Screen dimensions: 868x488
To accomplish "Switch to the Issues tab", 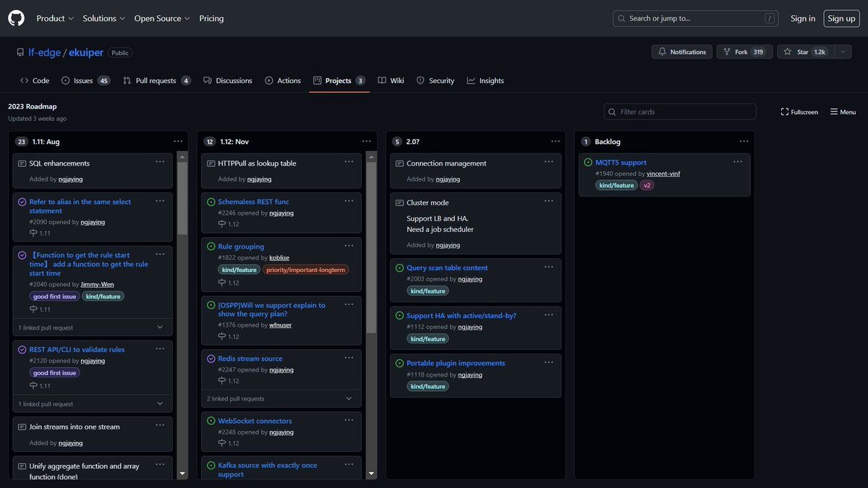I will 85,80.
